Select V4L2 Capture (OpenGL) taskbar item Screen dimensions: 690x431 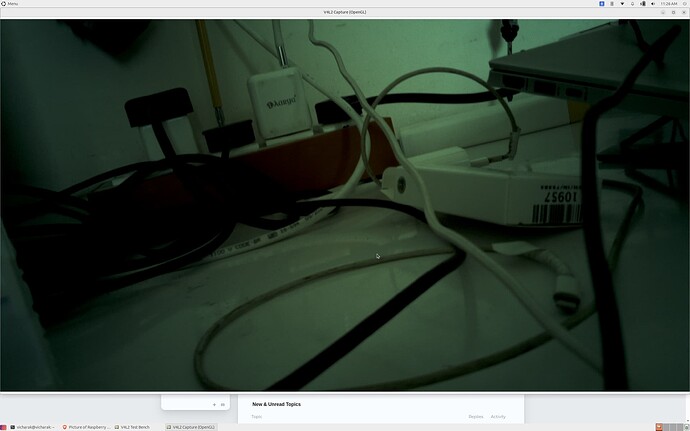pyautogui.click(x=191, y=427)
